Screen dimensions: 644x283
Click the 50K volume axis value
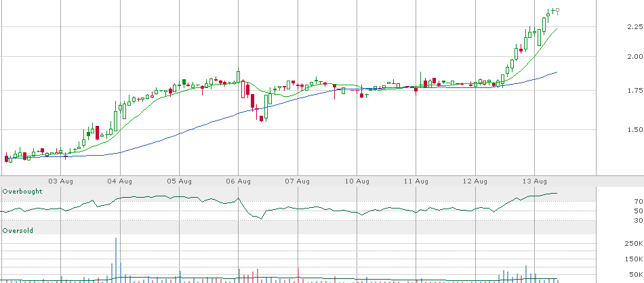click(637, 274)
